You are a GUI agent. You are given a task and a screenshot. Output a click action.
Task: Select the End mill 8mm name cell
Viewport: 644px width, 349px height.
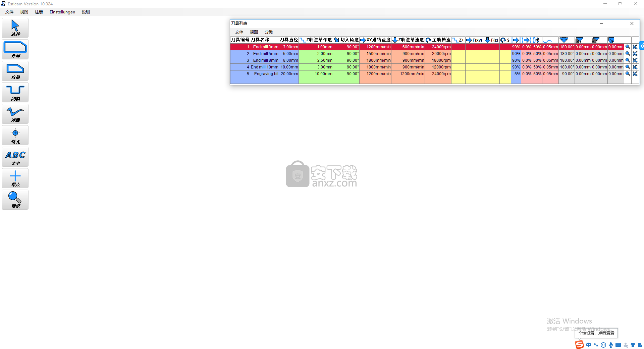[x=265, y=60]
